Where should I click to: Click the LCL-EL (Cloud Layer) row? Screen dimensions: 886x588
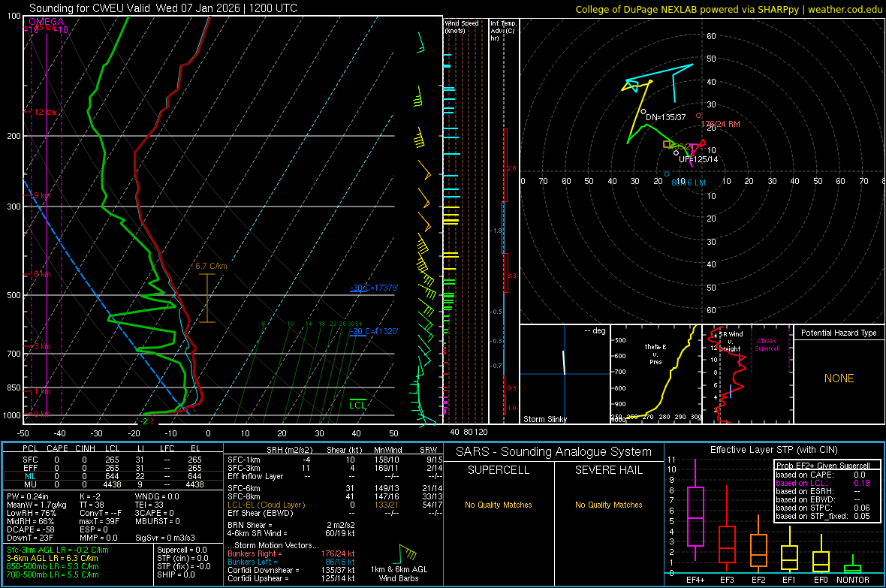pos(335,505)
